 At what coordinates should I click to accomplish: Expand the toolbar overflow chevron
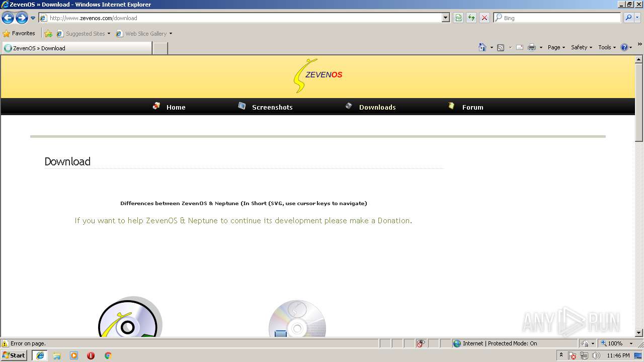coord(640,45)
